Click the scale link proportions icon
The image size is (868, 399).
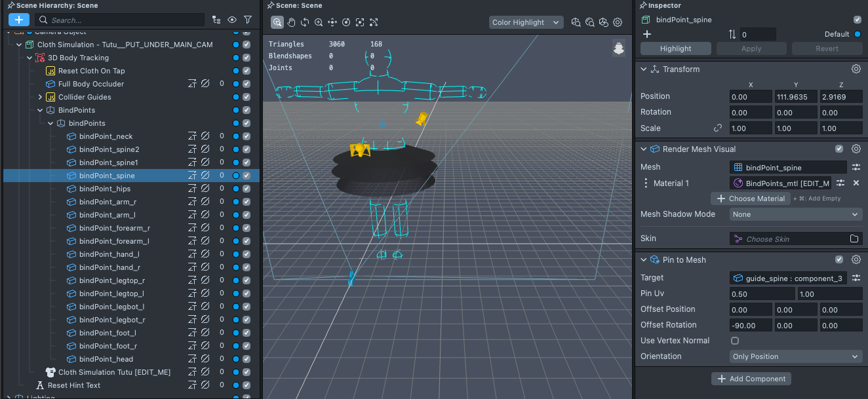pos(718,128)
